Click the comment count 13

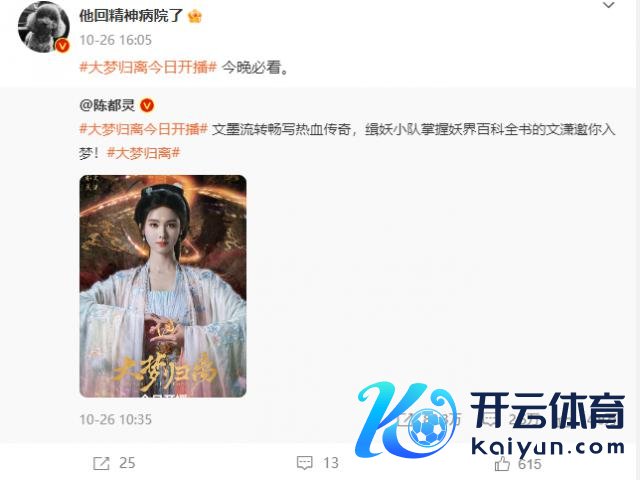point(331,463)
